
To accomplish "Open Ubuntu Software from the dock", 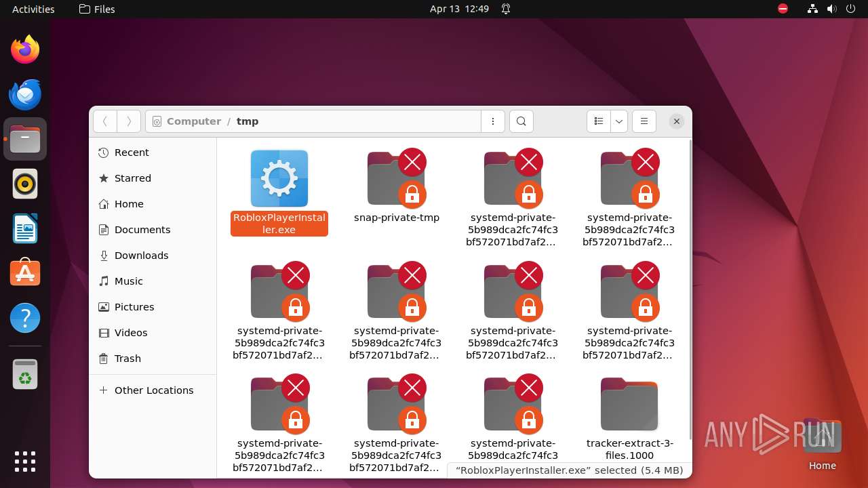I will pyautogui.click(x=25, y=273).
